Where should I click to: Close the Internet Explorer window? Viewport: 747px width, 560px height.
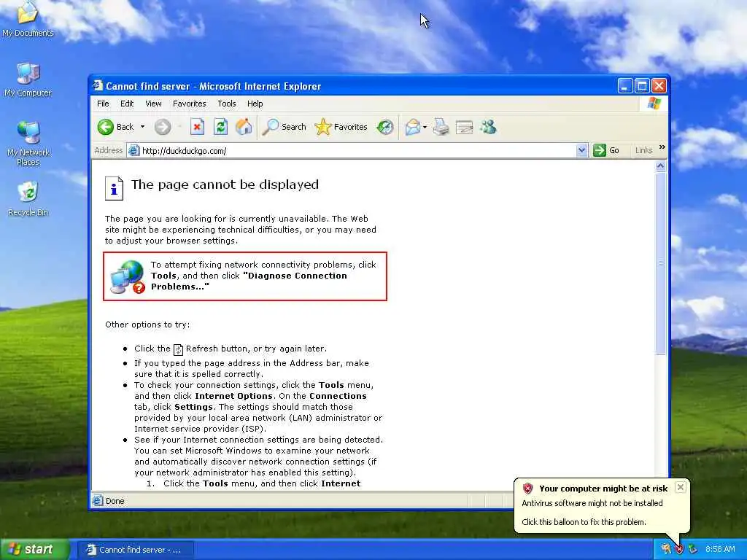click(x=659, y=86)
